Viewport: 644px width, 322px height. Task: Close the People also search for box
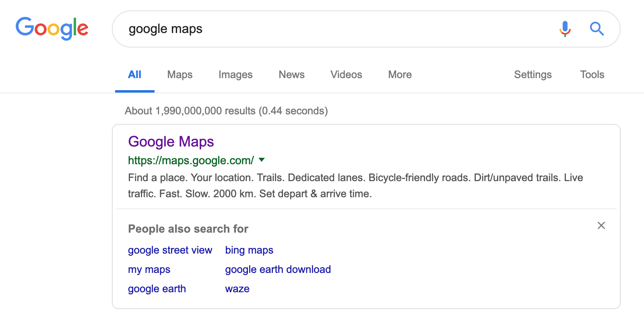601,225
